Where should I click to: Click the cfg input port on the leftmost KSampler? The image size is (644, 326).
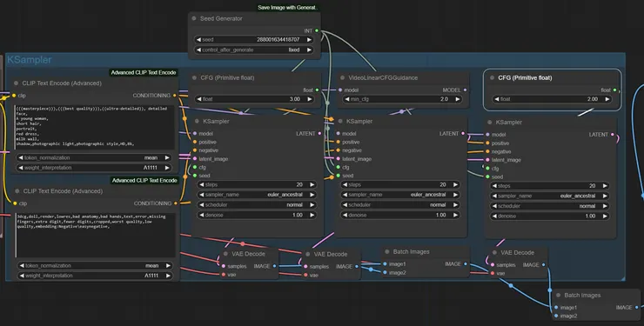click(195, 167)
